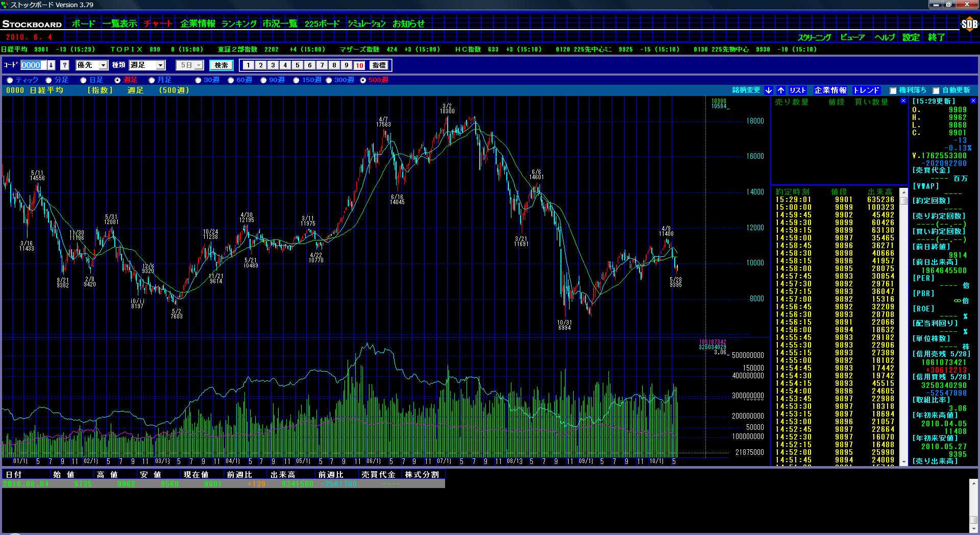Screen dimensions: 980x535
Task: Toggle the 権利落ち checkbox
Action: point(893,91)
